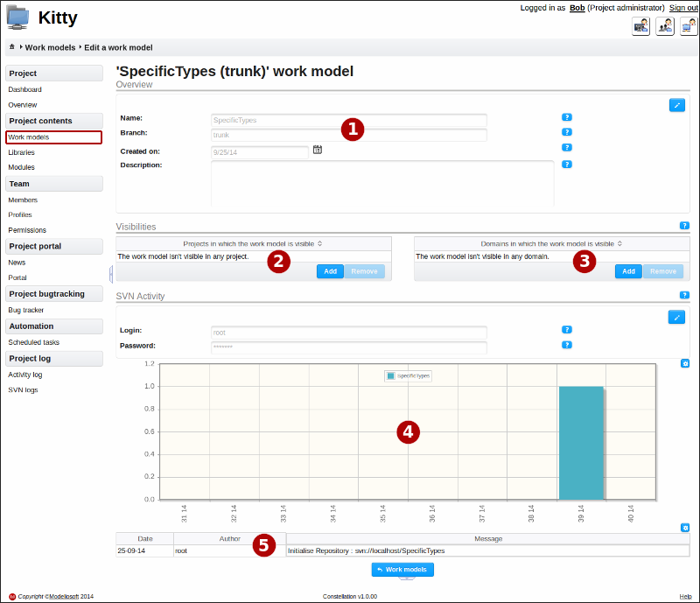The image size is (700, 603).
Task: Open help for the Branch field
Action: [x=566, y=132]
